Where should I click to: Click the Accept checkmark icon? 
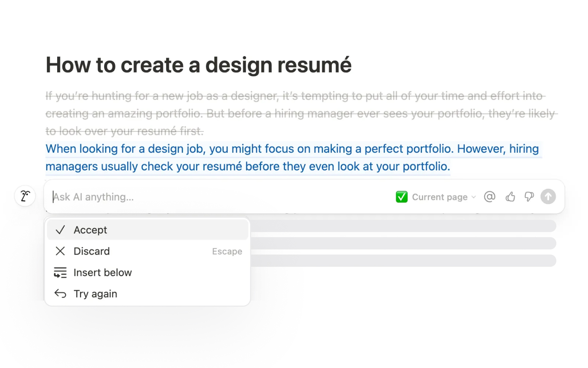coord(60,230)
